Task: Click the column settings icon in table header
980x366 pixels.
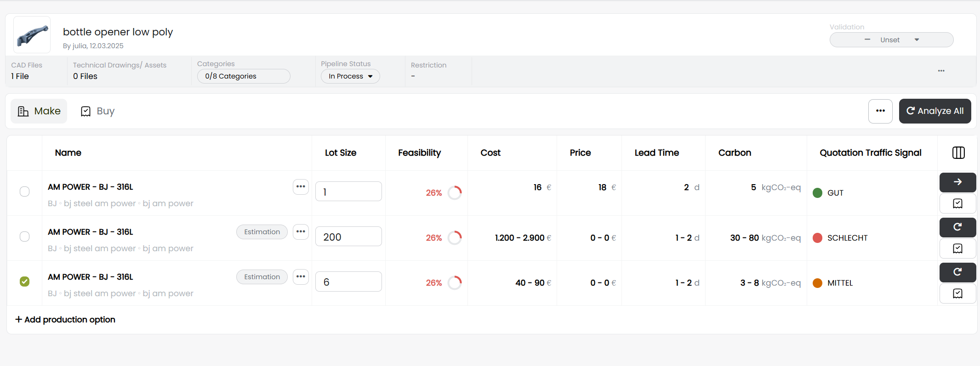Action: click(958, 153)
